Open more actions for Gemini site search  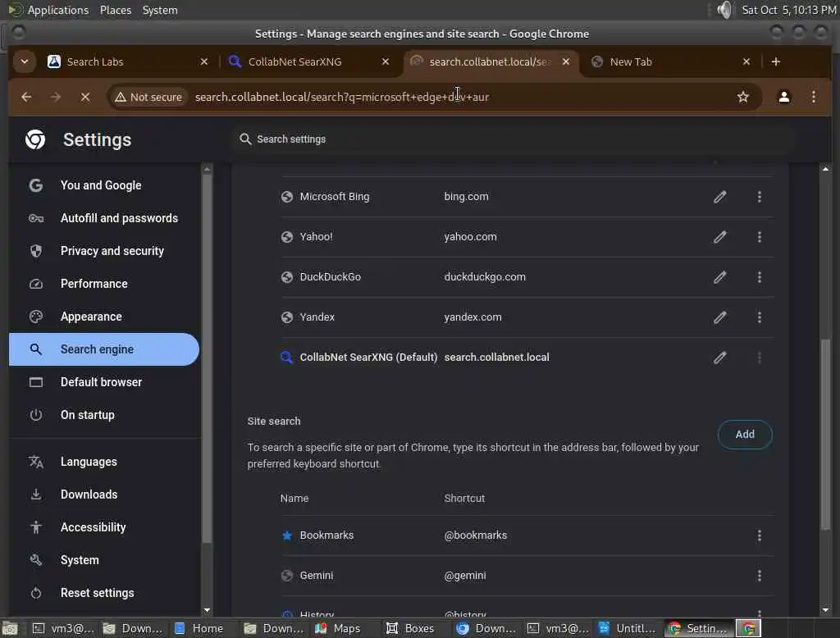coord(759,576)
